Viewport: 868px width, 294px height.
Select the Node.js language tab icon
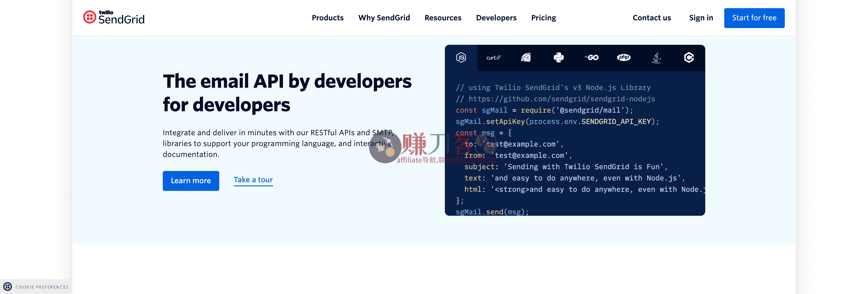[x=461, y=57]
